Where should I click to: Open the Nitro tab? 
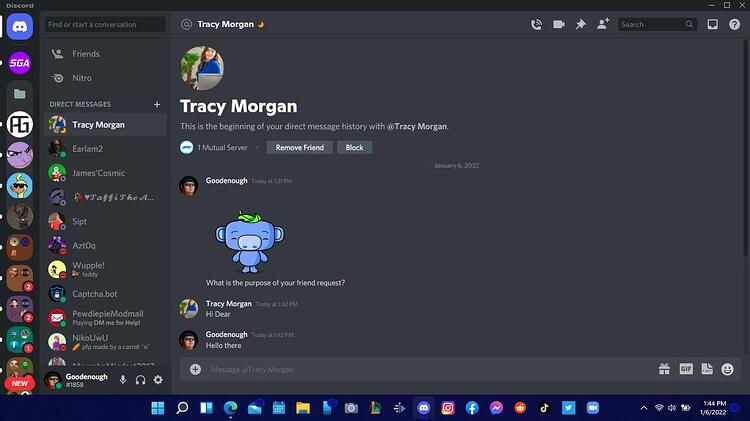point(106,78)
